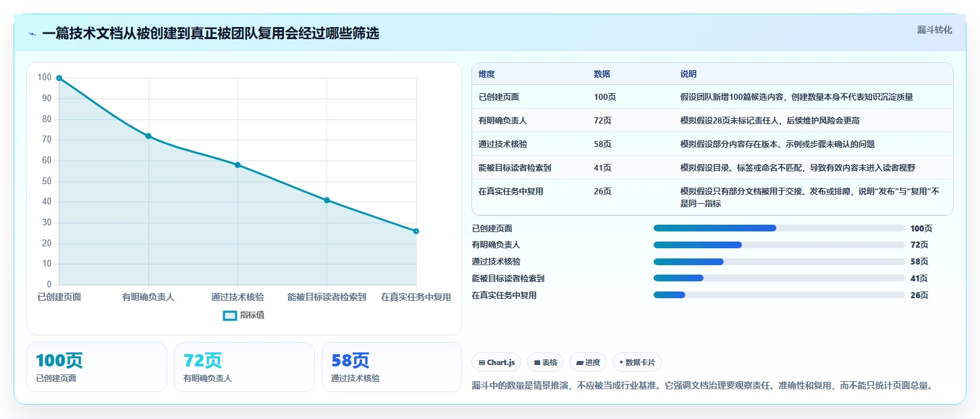Image resolution: width=980 pixels, height=419 pixels.
Task: Open the 72页 有明确负责人 data card
Action: pyautogui.click(x=244, y=367)
